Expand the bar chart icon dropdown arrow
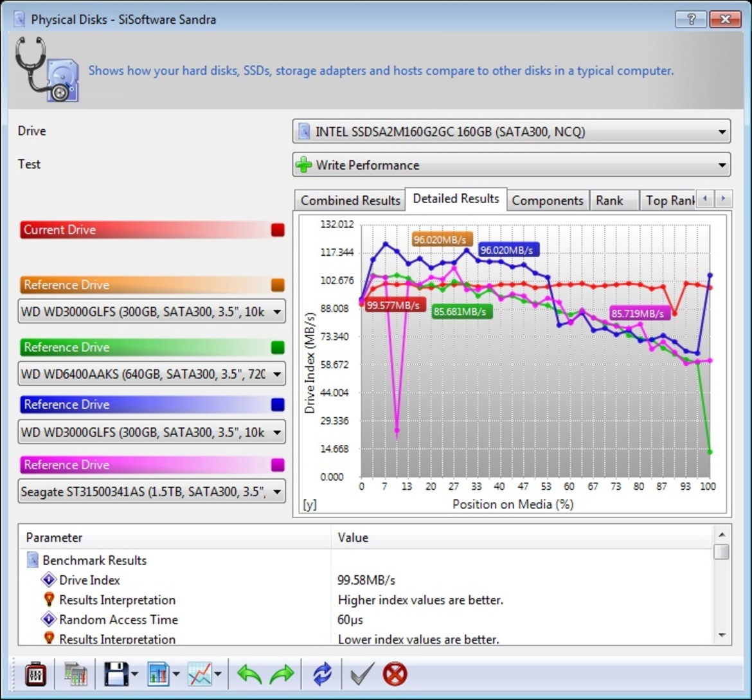Viewport: 752px width, 700px height. pyautogui.click(x=177, y=674)
